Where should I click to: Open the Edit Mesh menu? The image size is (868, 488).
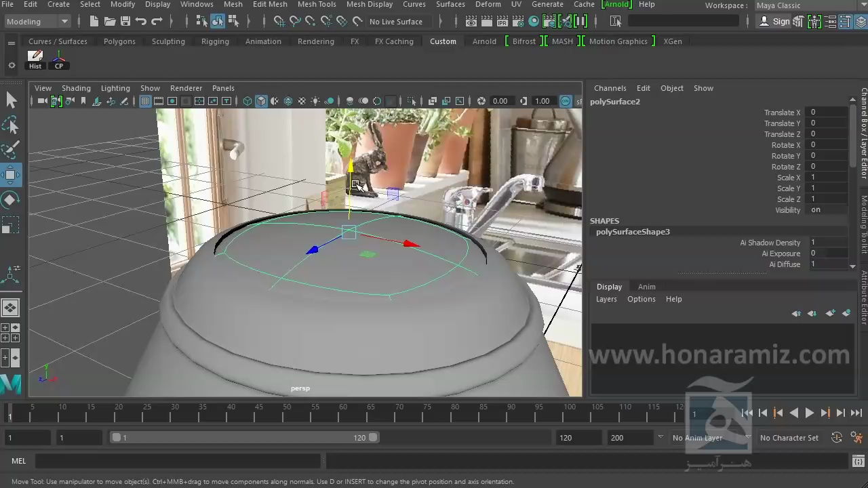pos(270,4)
